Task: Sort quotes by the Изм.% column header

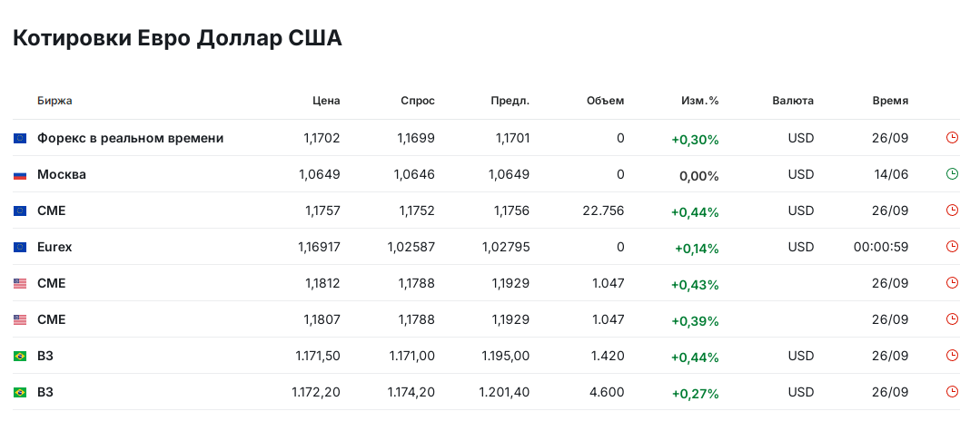Action: tap(699, 101)
